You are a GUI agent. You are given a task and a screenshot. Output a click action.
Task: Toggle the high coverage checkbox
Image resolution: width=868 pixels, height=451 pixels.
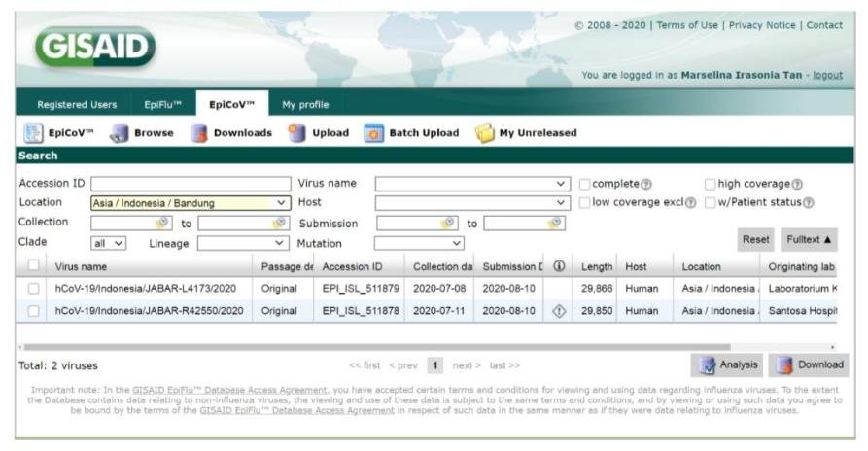(710, 184)
